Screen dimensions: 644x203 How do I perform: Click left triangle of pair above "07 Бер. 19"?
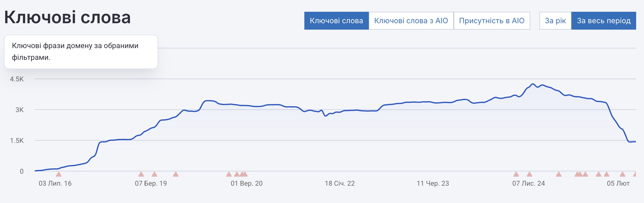pyautogui.click(x=141, y=174)
